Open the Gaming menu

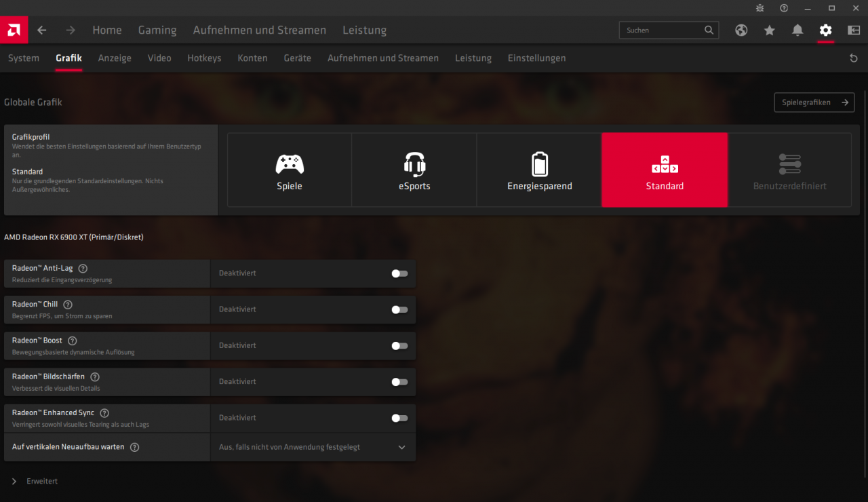point(157,30)
